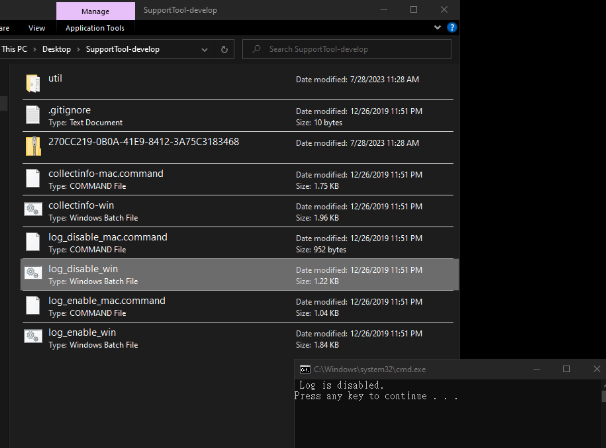
Task: Click the collectinfo-mac.command file icon
Action: 33,179
